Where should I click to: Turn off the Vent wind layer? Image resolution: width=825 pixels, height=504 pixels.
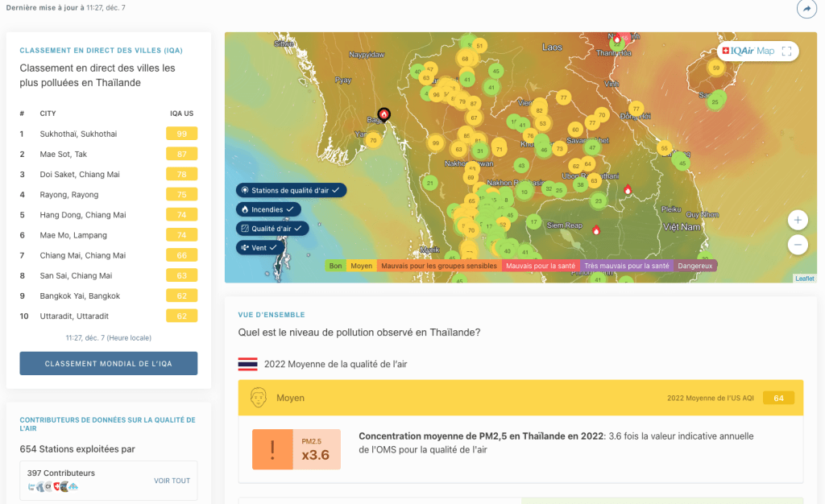(x=259, y=248)
